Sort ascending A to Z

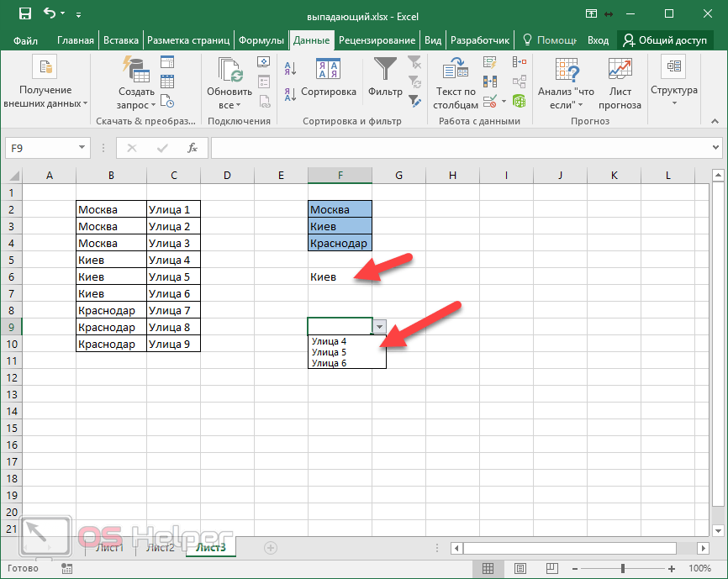click(x=290, y=69)
